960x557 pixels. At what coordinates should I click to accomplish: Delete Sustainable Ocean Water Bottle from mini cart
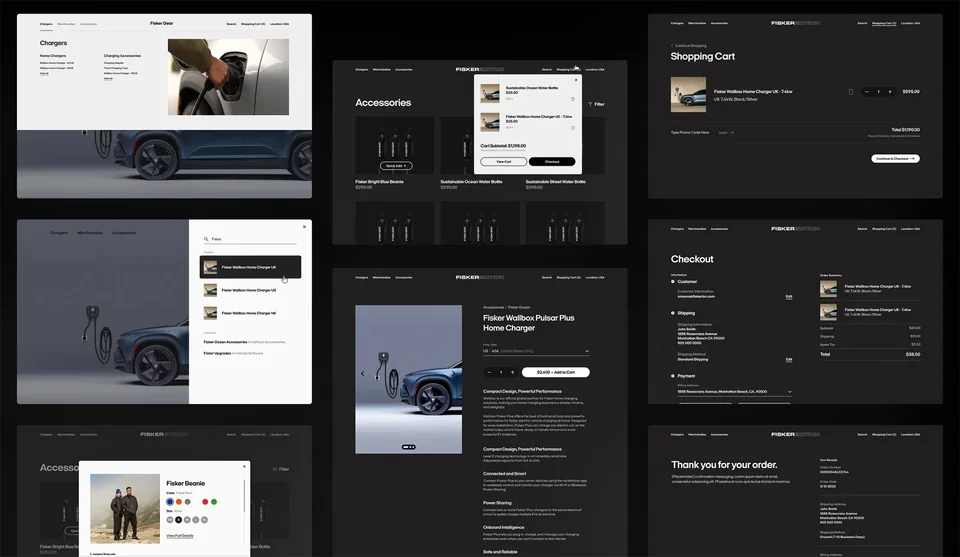(x=573, y=99)
